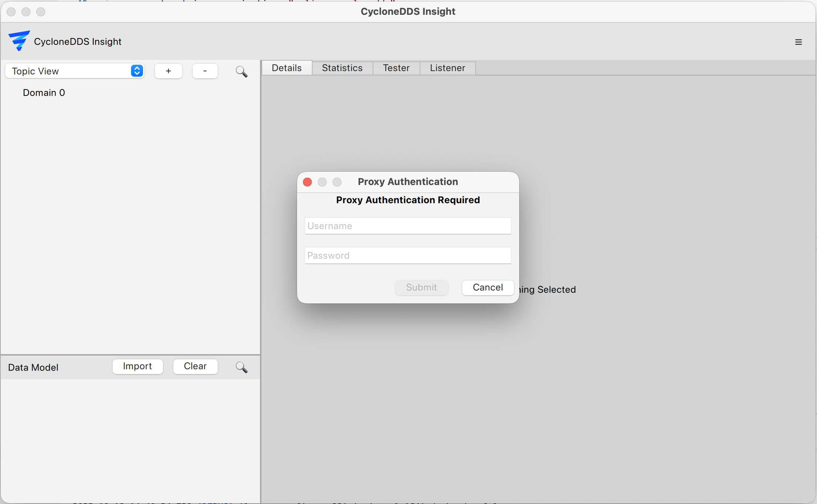The image size is (817, 504).
Task: Click the search icon beside the minus button
Action: point(241,71)
